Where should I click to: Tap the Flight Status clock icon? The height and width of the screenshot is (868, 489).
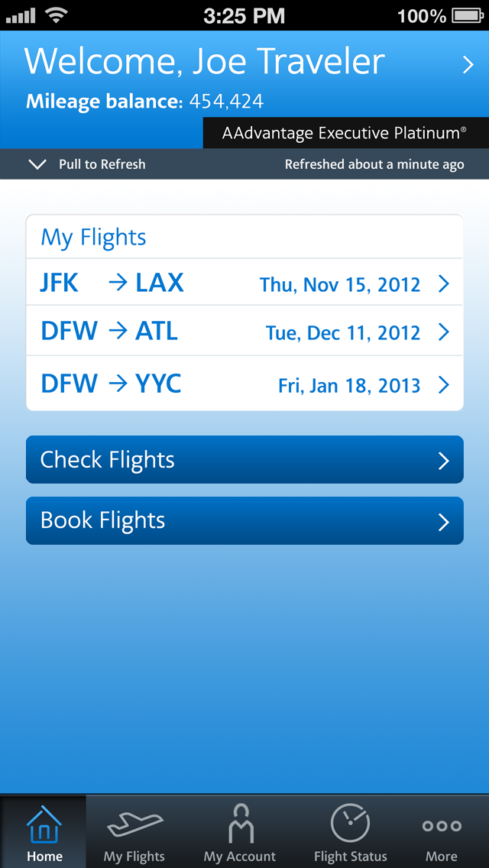(350, 824)
